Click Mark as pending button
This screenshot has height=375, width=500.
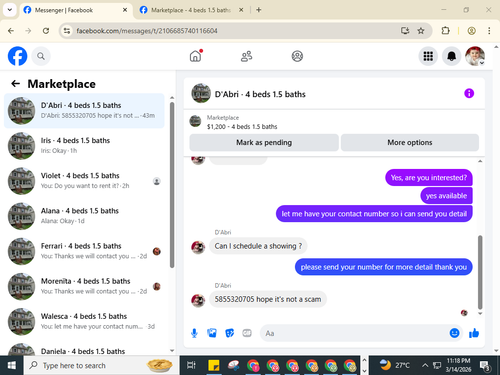(264, 143)
